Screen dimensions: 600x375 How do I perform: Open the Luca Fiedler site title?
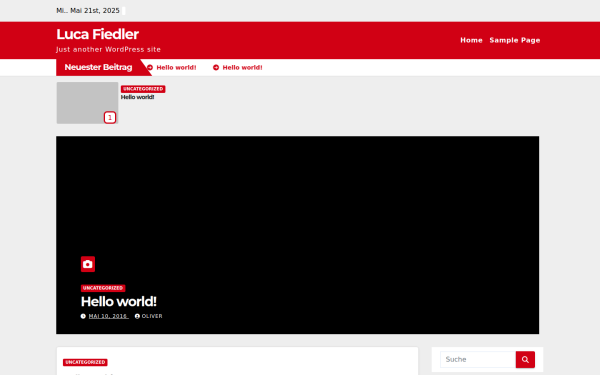point(97,34)
